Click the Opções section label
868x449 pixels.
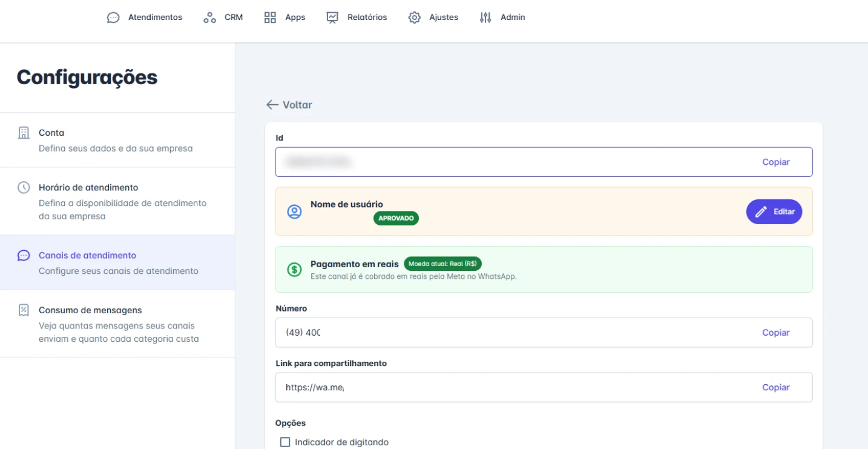point(291,423)
